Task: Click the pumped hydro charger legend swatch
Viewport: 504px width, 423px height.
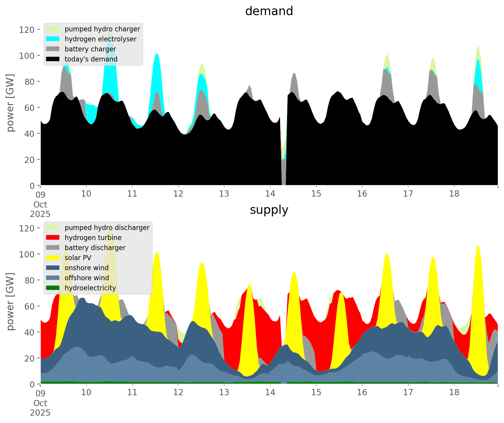Action: pos(53,29)
